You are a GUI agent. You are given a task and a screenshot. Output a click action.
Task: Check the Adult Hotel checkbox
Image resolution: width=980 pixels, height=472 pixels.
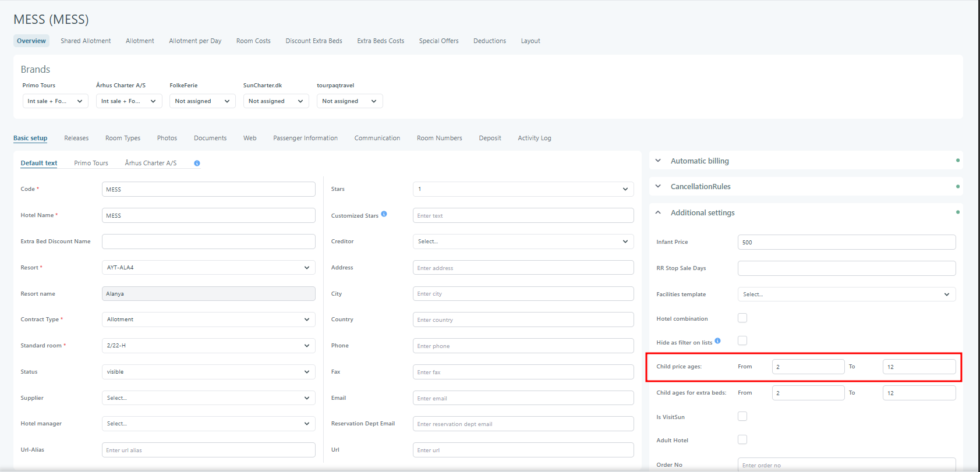[742, 439]
